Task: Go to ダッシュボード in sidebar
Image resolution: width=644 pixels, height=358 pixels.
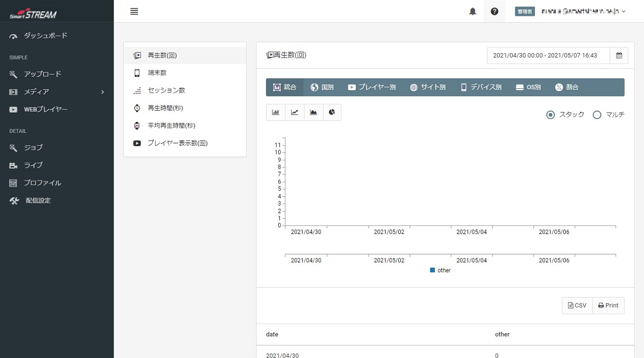Action: pos(46,36)
